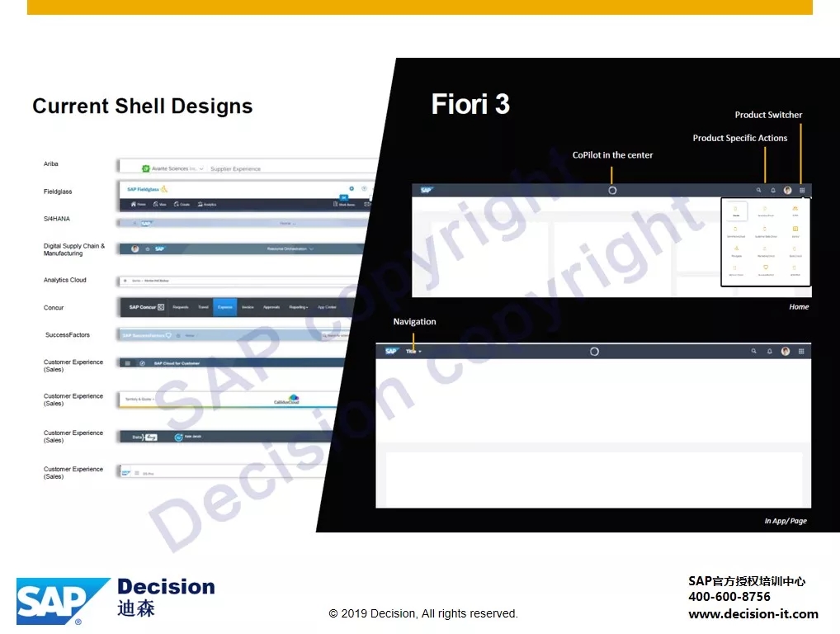Click the CallidusCloud logo

[287, 400]
